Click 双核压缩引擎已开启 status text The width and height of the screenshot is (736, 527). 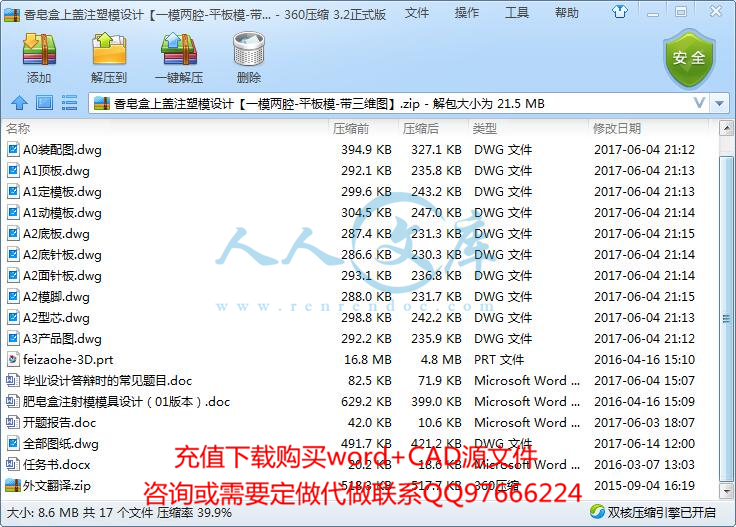[x=662, y=512]
